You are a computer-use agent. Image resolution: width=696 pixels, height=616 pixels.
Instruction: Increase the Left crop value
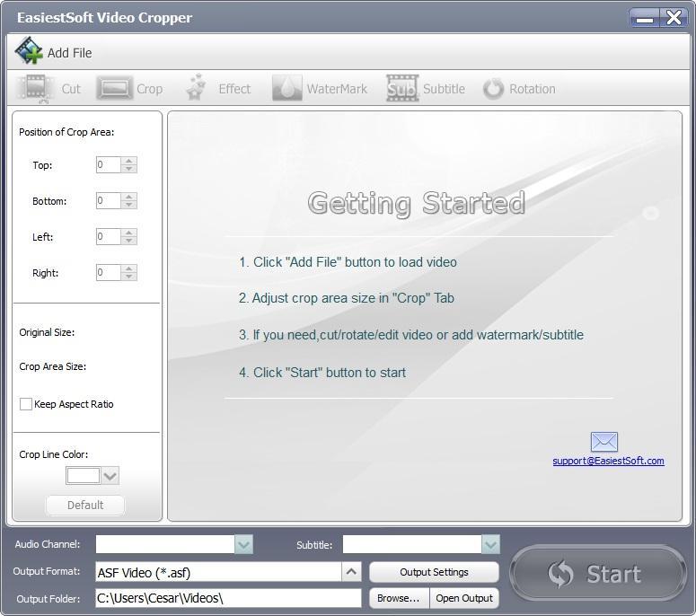(x=128, y=233)
